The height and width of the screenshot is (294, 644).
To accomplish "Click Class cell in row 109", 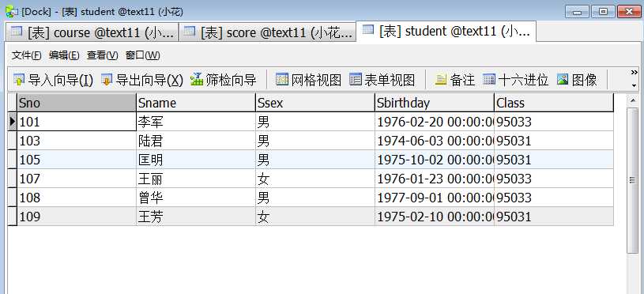I will (x=554, y=217).
